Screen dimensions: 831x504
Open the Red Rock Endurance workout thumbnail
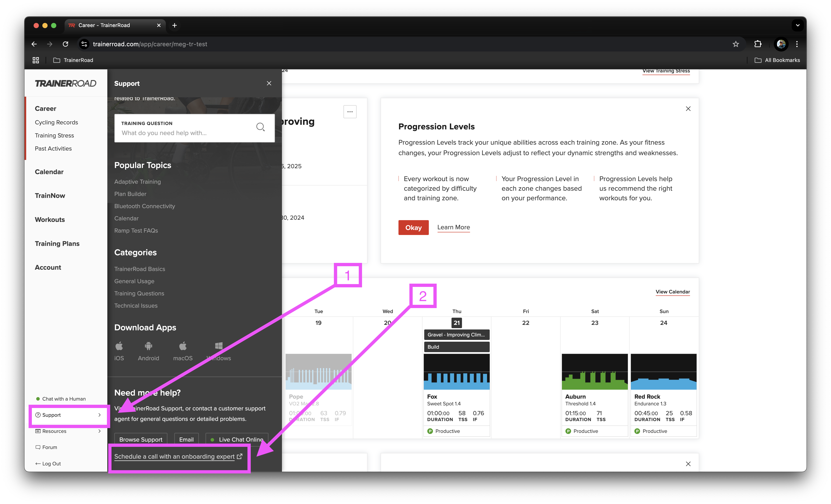tap(663, 372)
